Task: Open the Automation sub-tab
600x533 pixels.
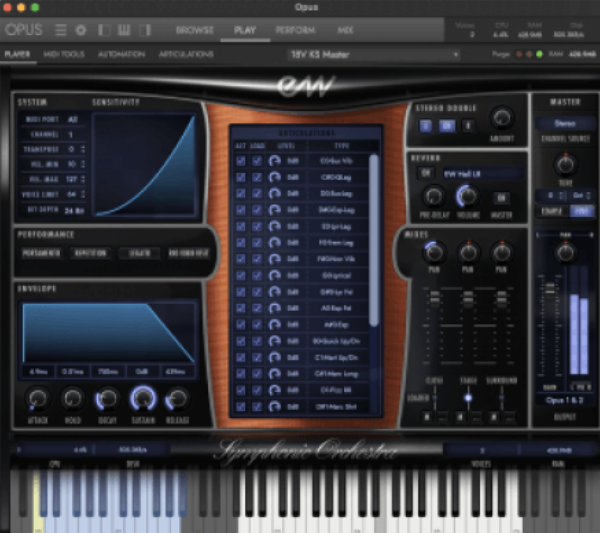Action: (121, 54)
